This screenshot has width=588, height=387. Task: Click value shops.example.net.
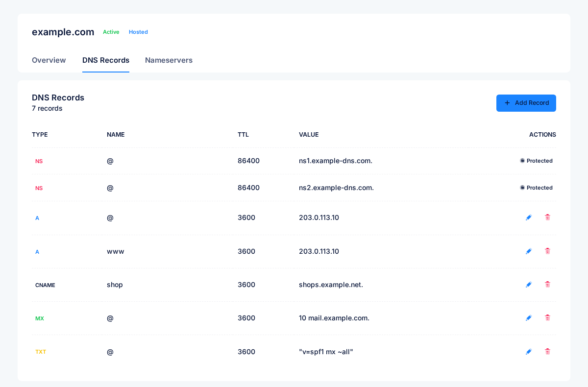click(331, 285)
